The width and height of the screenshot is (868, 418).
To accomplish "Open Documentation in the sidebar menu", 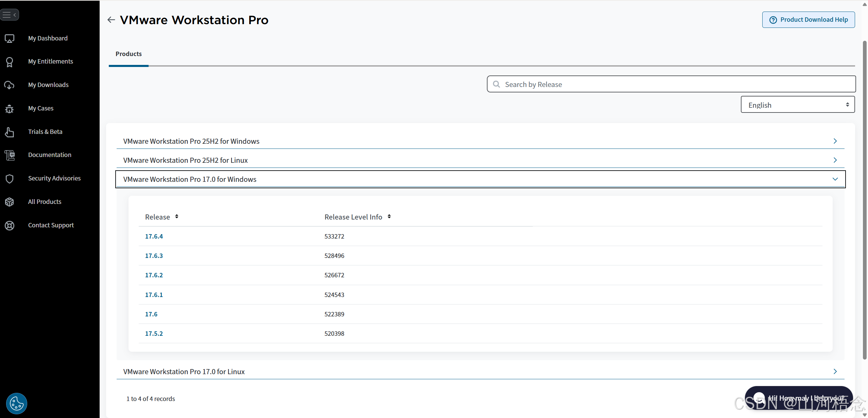I will click(50, 155).
